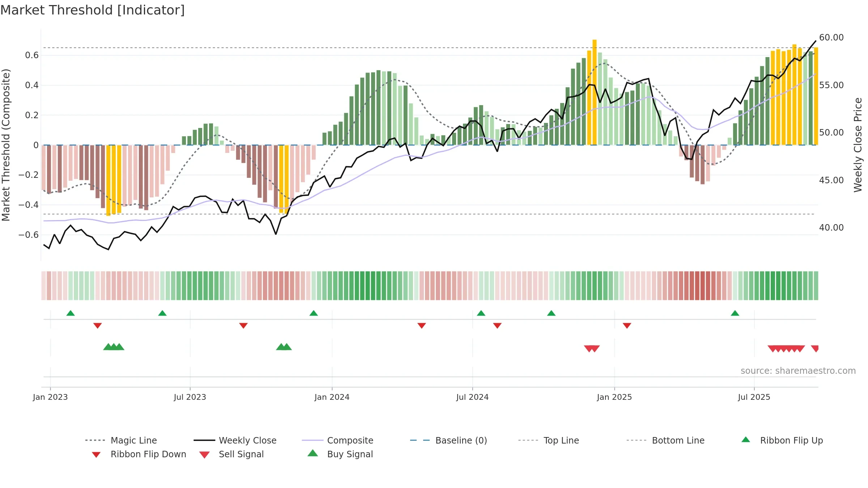The height and width of the screenshot is (488, 868).
Task: Click the ribbon flip up marker before Jul 2025
Action: 735,313
